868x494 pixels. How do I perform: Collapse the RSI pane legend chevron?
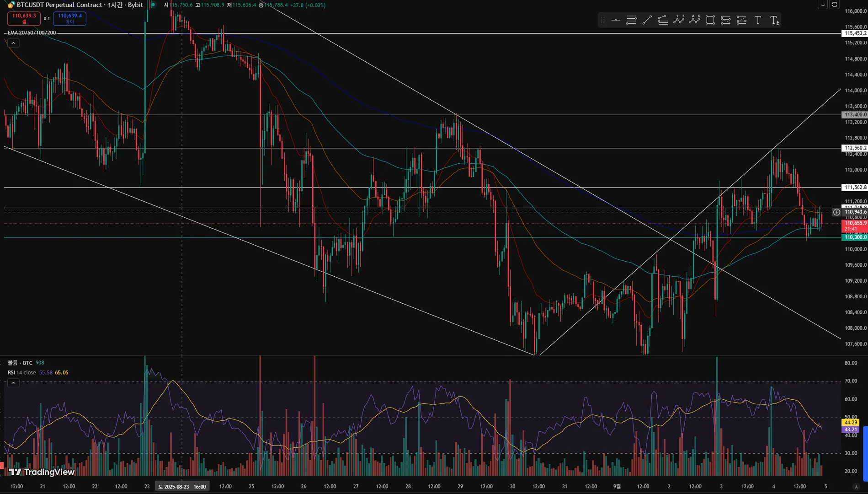pos(13,383)
